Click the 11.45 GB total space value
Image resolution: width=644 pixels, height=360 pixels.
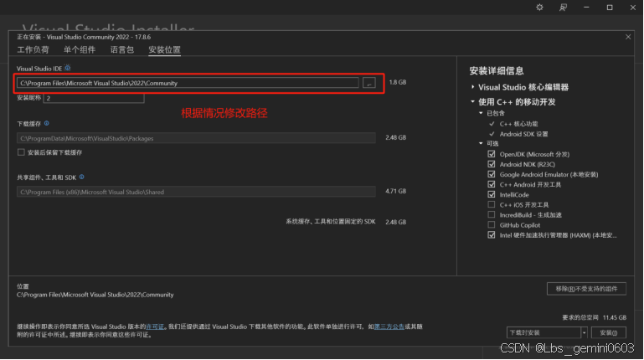coord(615,317)
